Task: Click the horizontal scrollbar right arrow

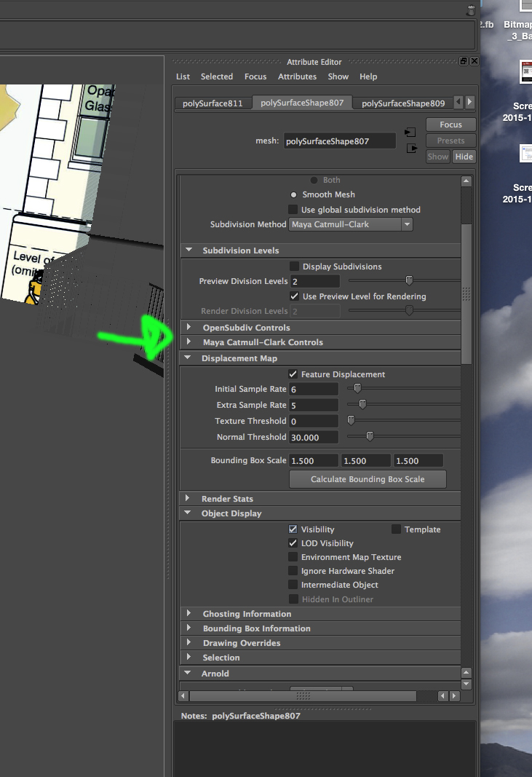Action: pyautogui.click(x=453, y=695)
